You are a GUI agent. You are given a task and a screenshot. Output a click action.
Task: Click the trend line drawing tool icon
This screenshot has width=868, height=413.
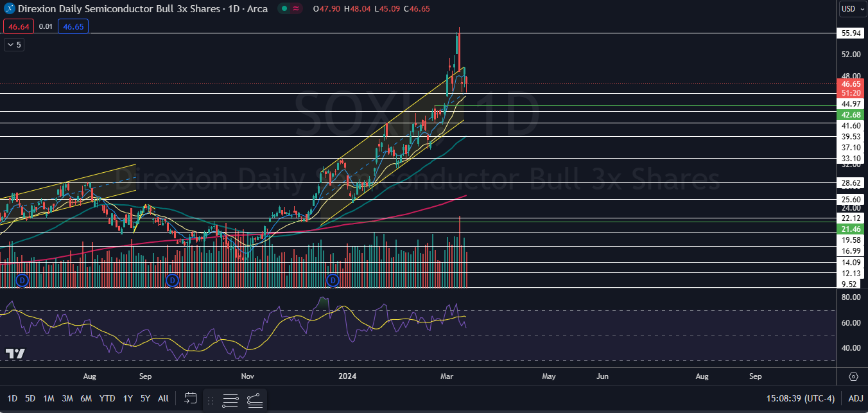253,400
